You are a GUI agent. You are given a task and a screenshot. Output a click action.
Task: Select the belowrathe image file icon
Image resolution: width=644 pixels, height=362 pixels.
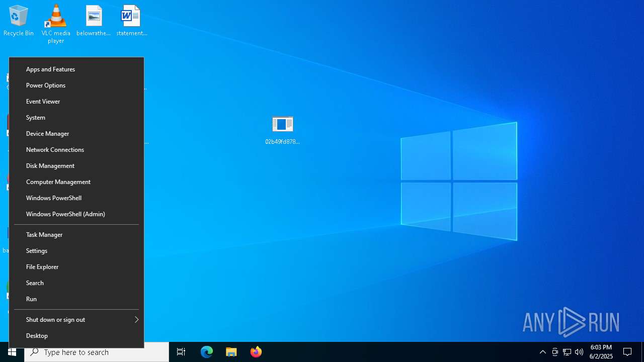tap(94, 21)
